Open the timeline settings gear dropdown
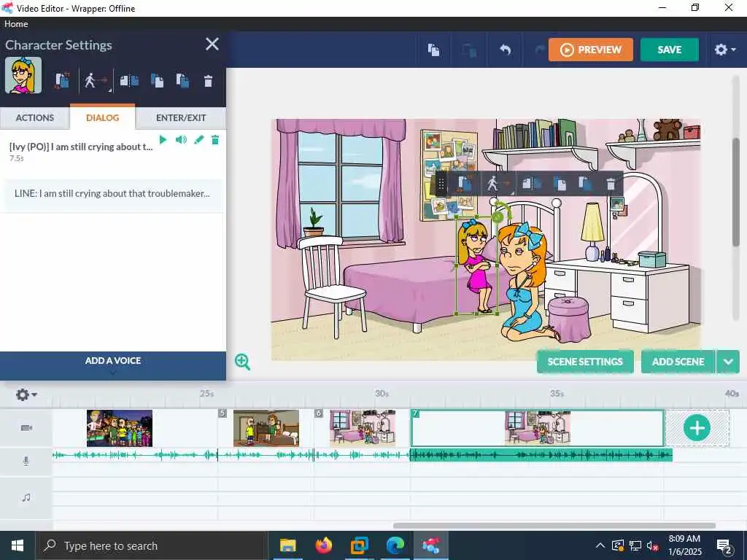 26,394
